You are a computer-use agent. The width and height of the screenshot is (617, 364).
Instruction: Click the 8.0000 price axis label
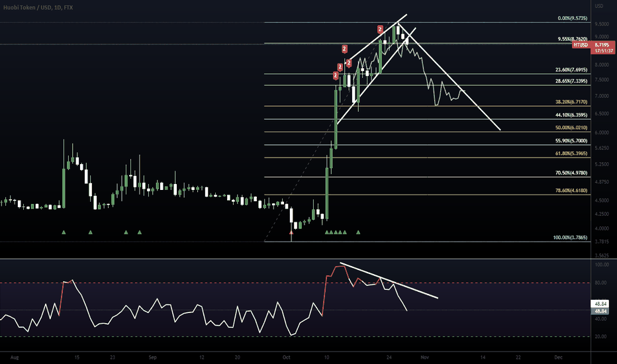coord(602,65)
